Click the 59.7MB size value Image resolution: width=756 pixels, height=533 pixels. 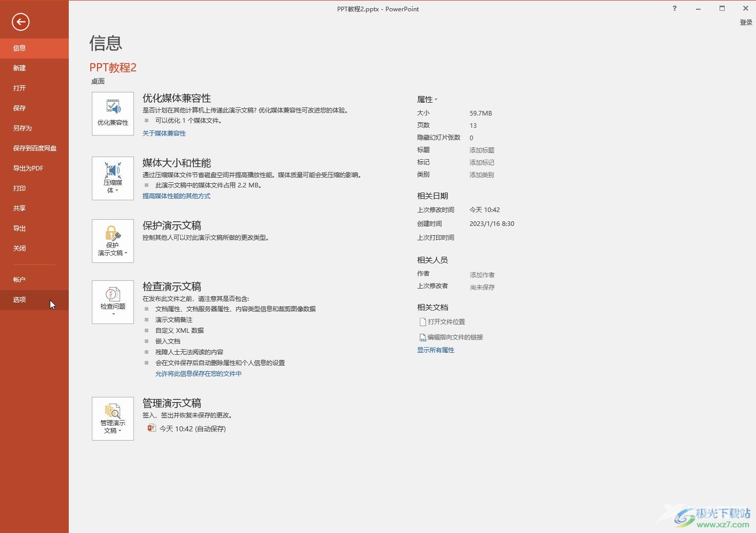click(481, 113)
